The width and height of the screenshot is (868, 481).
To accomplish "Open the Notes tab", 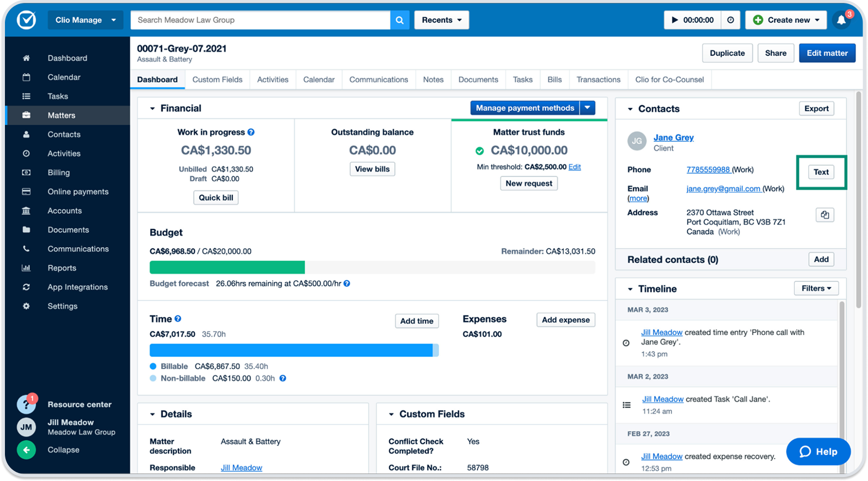I will (433, 80).
